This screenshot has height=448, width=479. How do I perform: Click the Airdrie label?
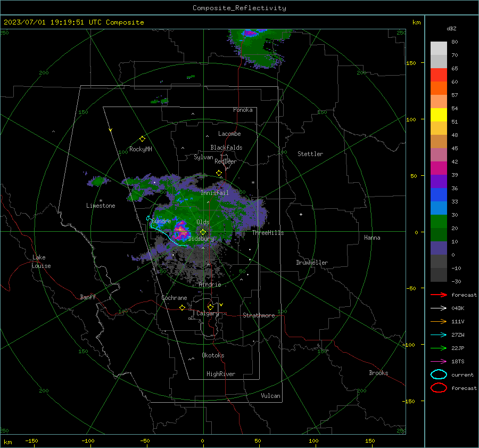click(x=210, y=284)
